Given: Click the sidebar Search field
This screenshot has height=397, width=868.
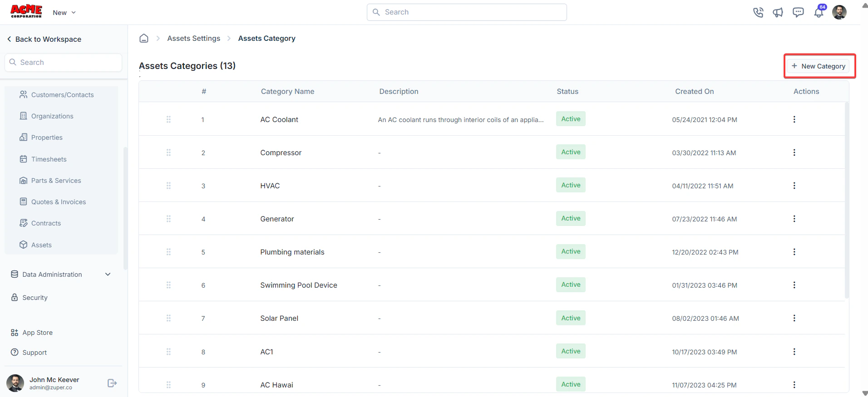Looking at the screenshot, I should click(63, 63).
